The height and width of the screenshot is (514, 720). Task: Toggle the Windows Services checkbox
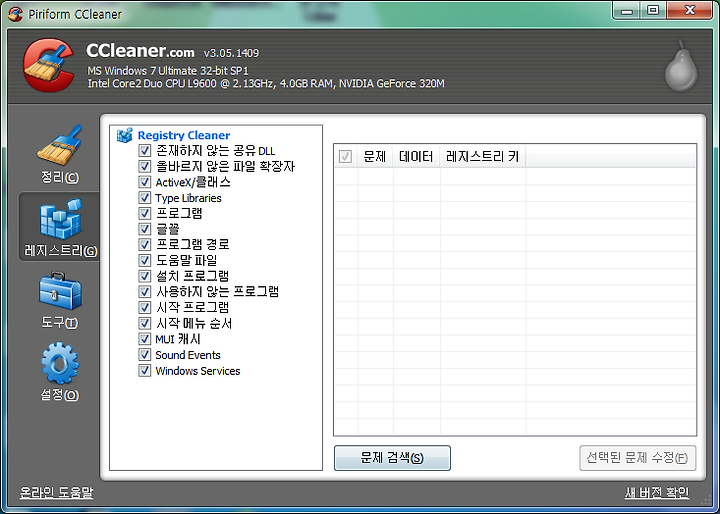click(145, 370)
